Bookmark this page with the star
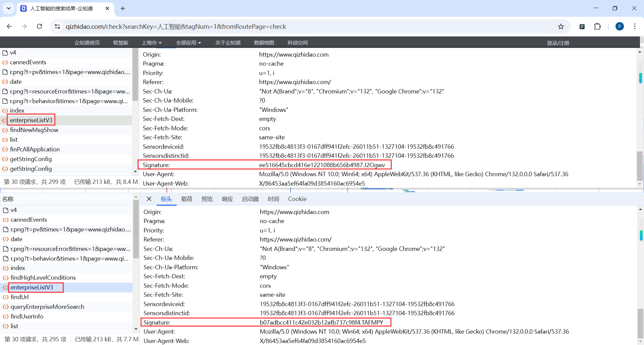The image size is (644, 345). point(561,26)
